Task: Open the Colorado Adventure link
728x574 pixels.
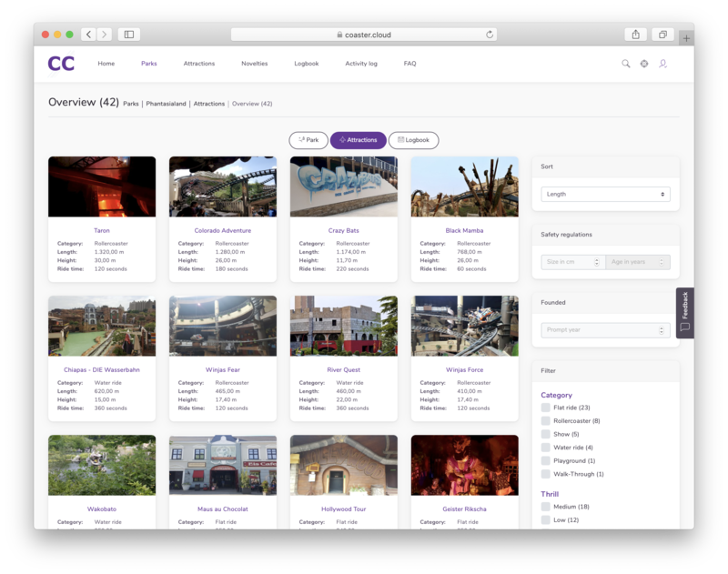Action: [223, 231]
